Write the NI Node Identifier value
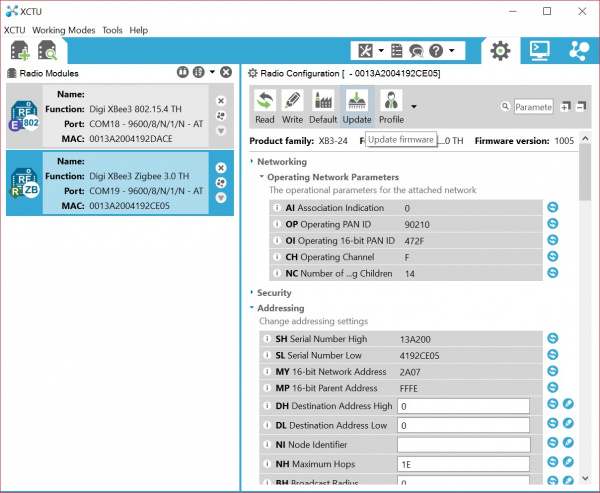The width and height of the screenshot is (600, 493). [568, 443]
